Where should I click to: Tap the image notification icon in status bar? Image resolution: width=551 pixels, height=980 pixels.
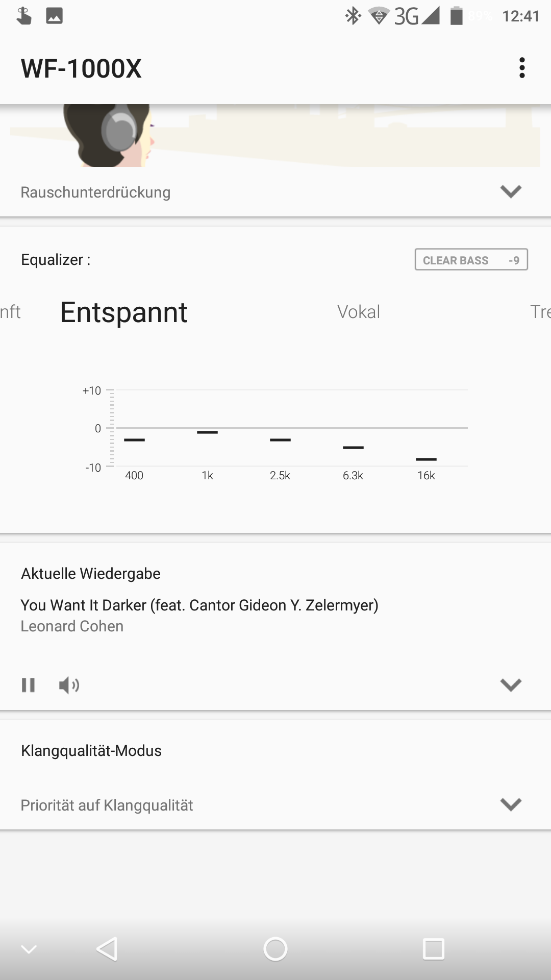(54, 16)
